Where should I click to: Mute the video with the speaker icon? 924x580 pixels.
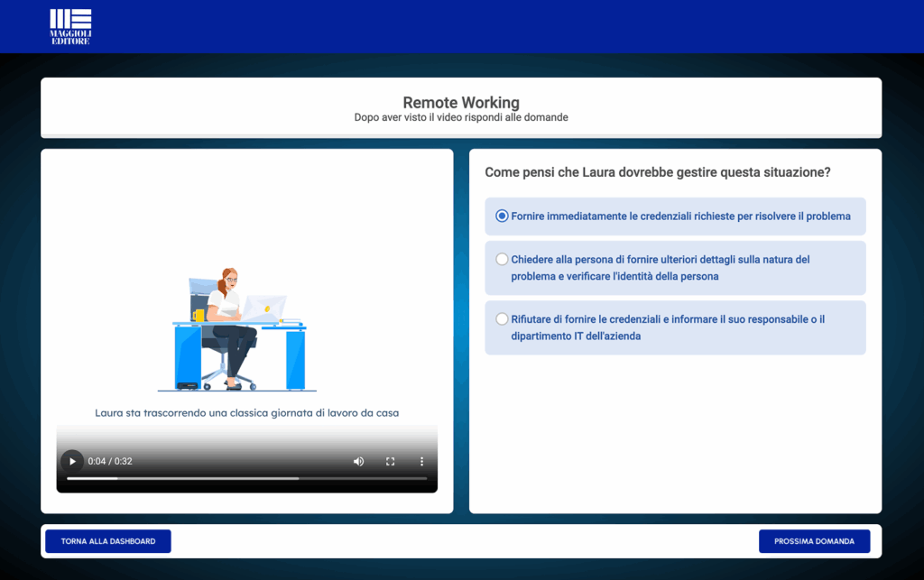(358, 461)
